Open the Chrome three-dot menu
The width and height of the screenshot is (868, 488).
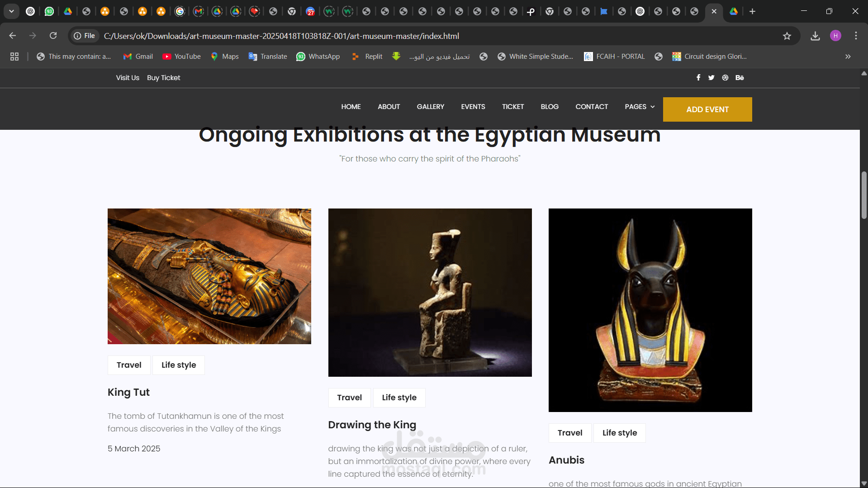click(856, 36)
